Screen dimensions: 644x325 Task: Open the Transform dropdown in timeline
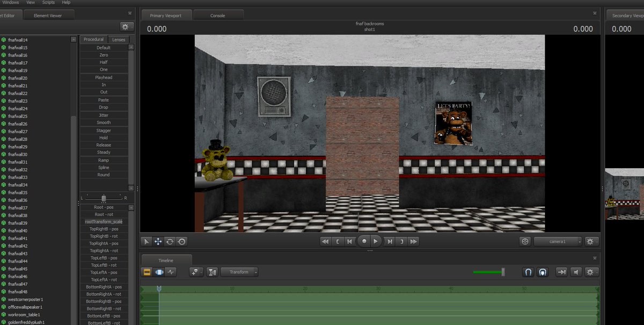coord(239,272)
